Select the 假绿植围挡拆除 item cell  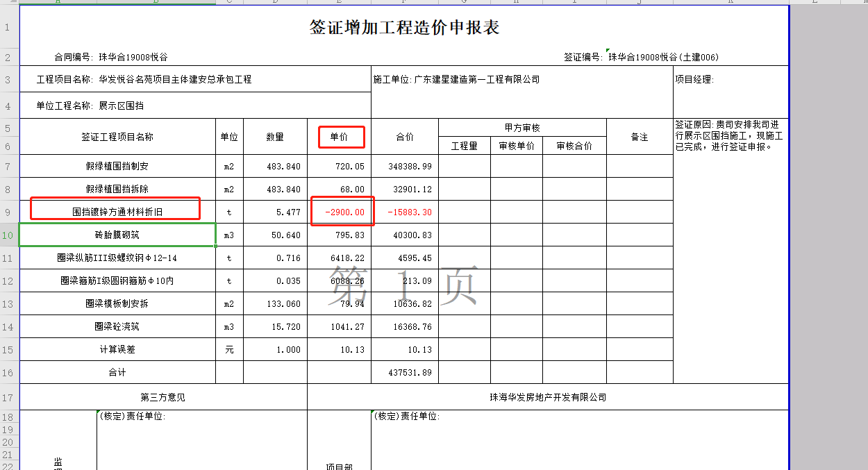click(117, 189)
